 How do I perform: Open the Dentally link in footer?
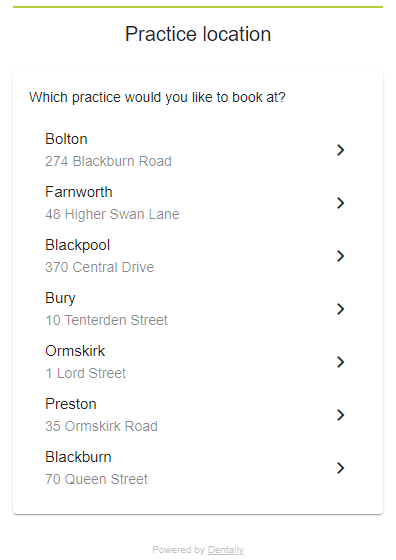coord(226,550)
